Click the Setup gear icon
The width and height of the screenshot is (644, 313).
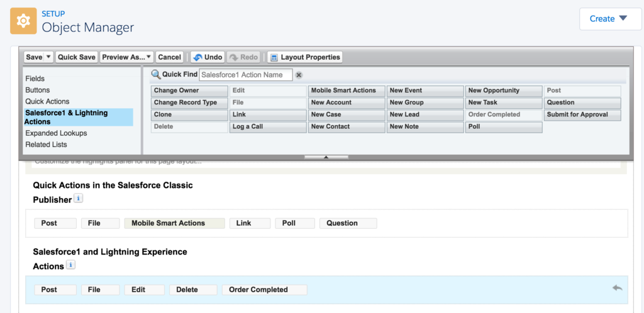pos(23,21)
